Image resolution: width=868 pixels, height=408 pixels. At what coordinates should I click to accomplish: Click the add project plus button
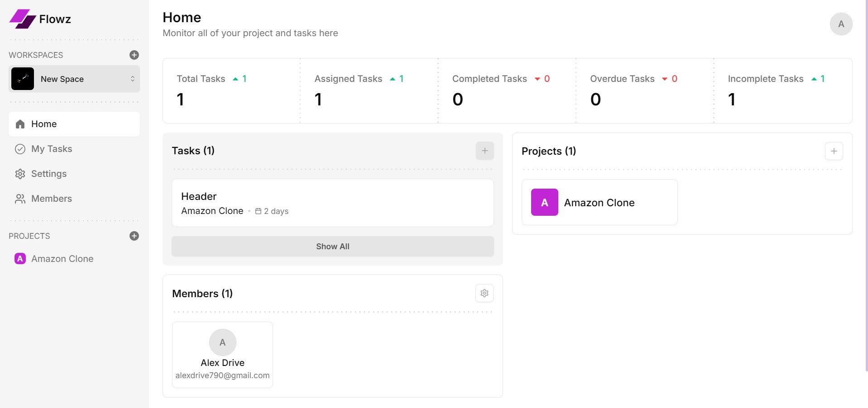[x=834, y=151]
